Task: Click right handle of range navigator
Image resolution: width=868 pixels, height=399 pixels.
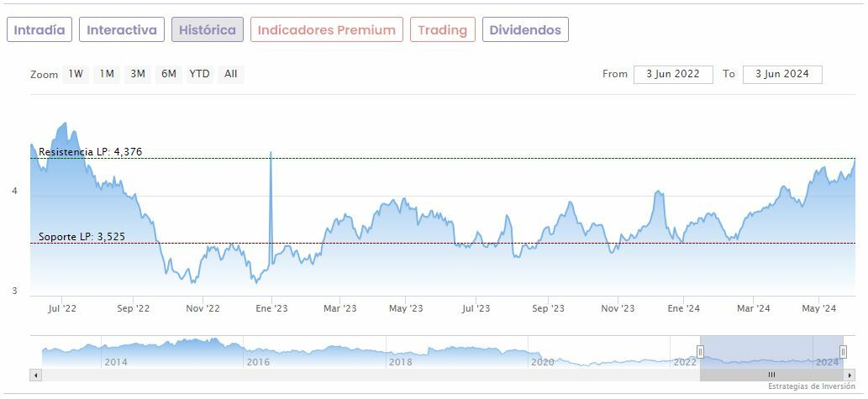Action: [x=843, y=351]
